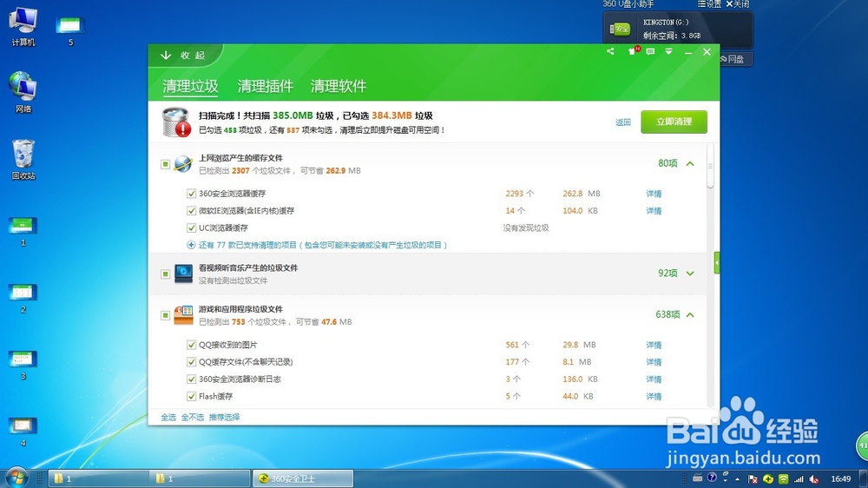This screenshot has width=868, height=488.
Task: Click the green WiFi tray icon
Action: (x=783, y=478)
